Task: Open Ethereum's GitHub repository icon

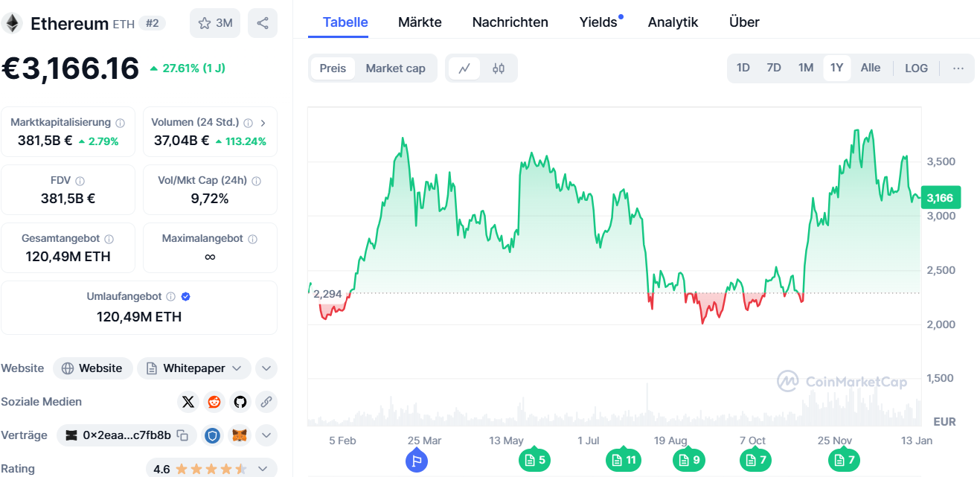Action: point(240,402)
